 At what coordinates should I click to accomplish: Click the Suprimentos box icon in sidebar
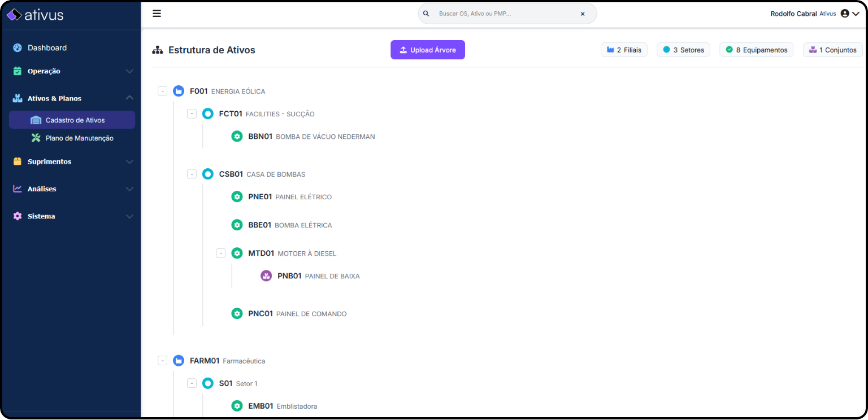pyautogui.click(x=16, y=161)
